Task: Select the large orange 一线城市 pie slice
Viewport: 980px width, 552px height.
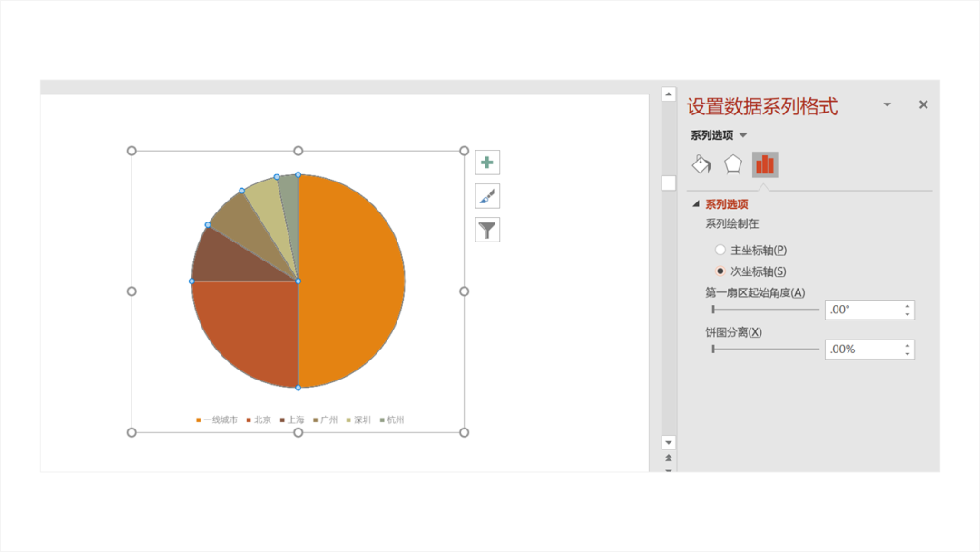Action: pyautogui.click(x=352, y=281)
